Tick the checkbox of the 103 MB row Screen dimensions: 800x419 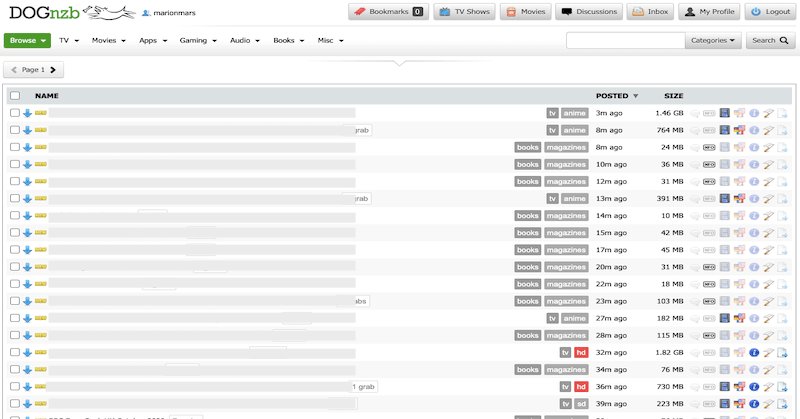coord(15,301)
